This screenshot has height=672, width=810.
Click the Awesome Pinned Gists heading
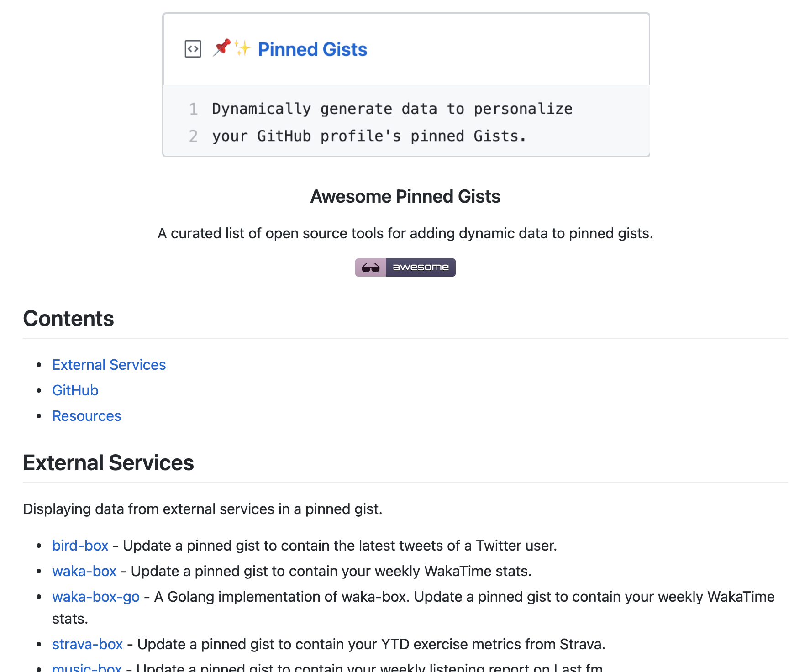pos(405,196)
